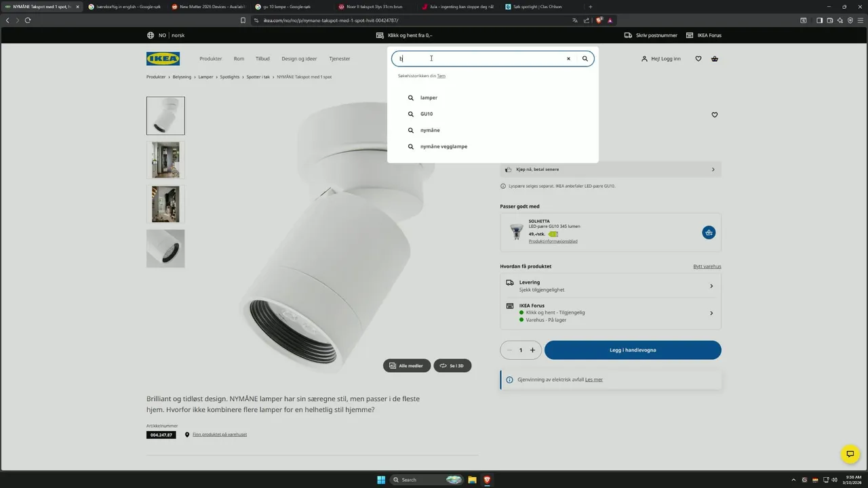Screen dimensions: 868x488
Task: Click Alle medier button
Action: tap(407, 366)
